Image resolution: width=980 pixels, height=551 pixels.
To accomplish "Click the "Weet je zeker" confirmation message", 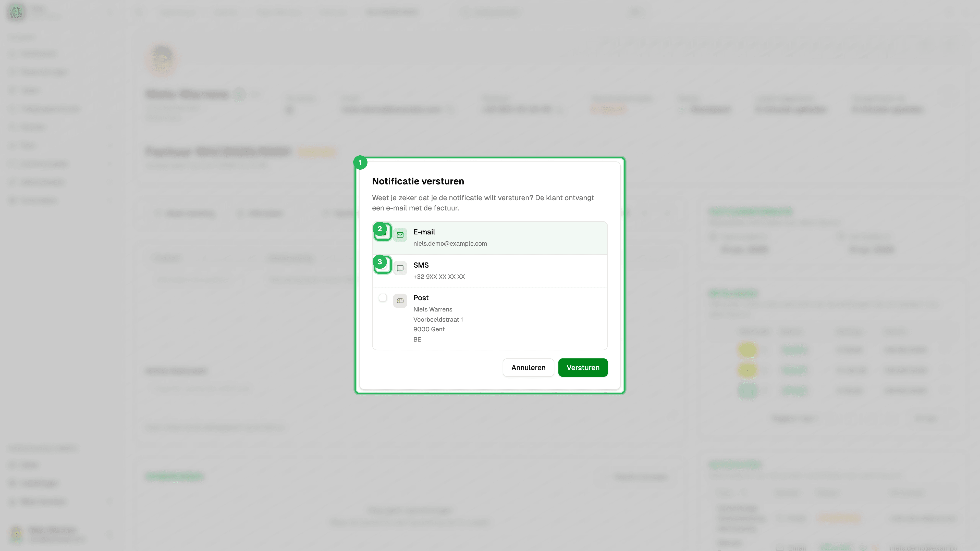I will tap(483, 203).
